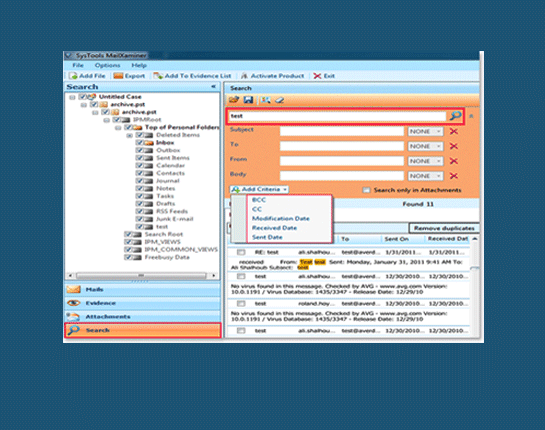This screenshot has width=545, height=430.
Task: Toggle checkbox of RE: test email row
Action: (x=241, y=252)
